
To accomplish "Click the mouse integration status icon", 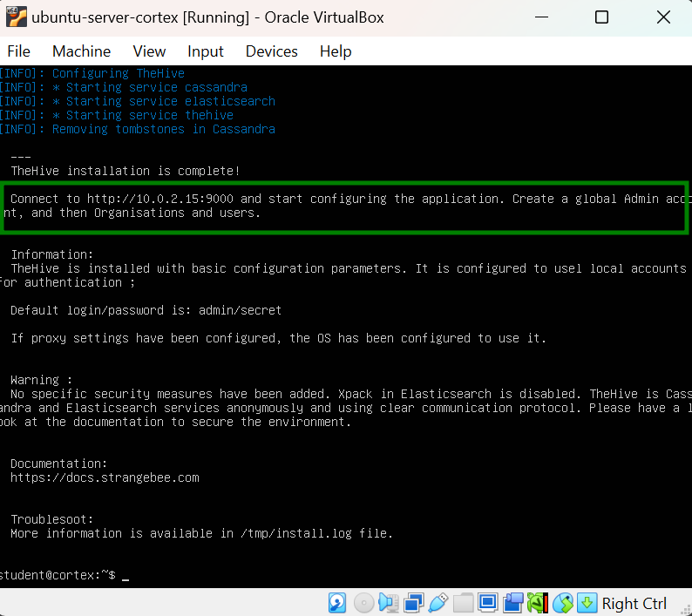I will pyautogui.click(x=563, y=603).
